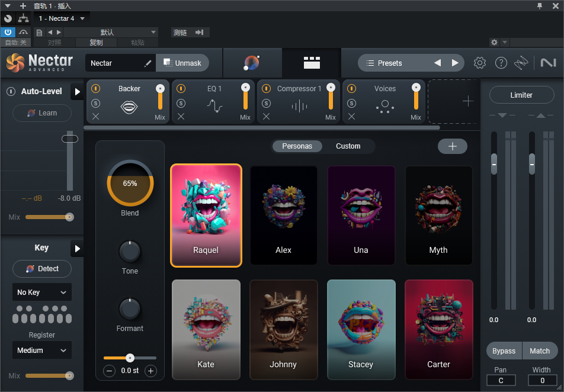Remove the Backer module with X
The height and width of the screenshot is (392, 564).
click(x=96, y=117)
